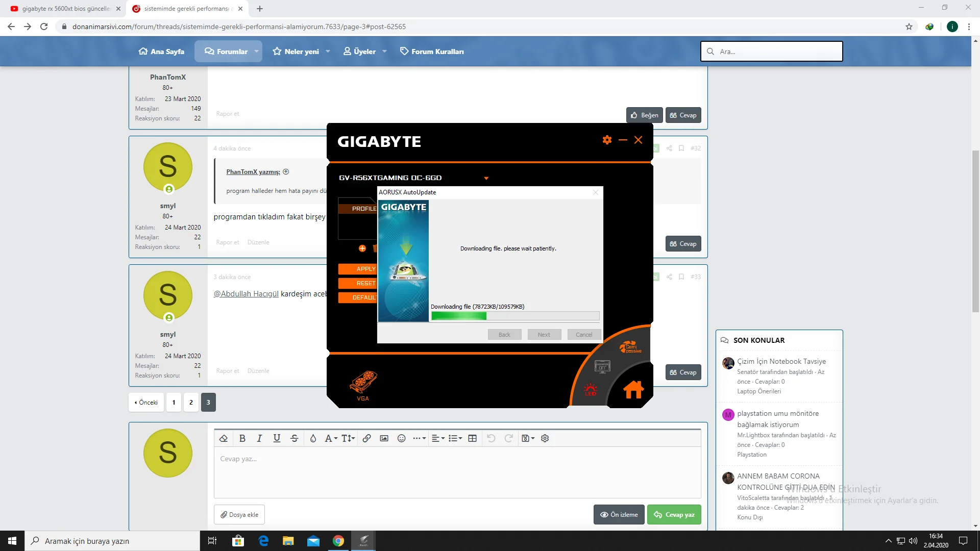
Task: Open the LED control icon
Action: (x=591, y=390)
